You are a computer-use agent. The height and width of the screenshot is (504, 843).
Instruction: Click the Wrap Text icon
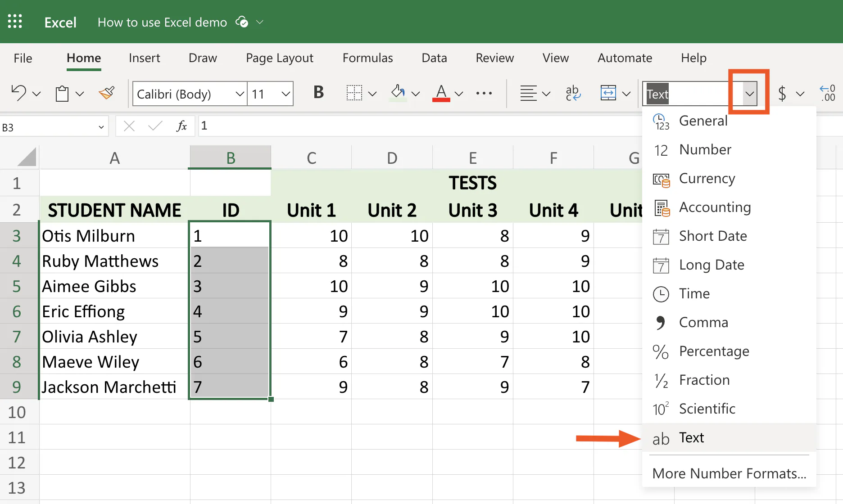point(572,93)
